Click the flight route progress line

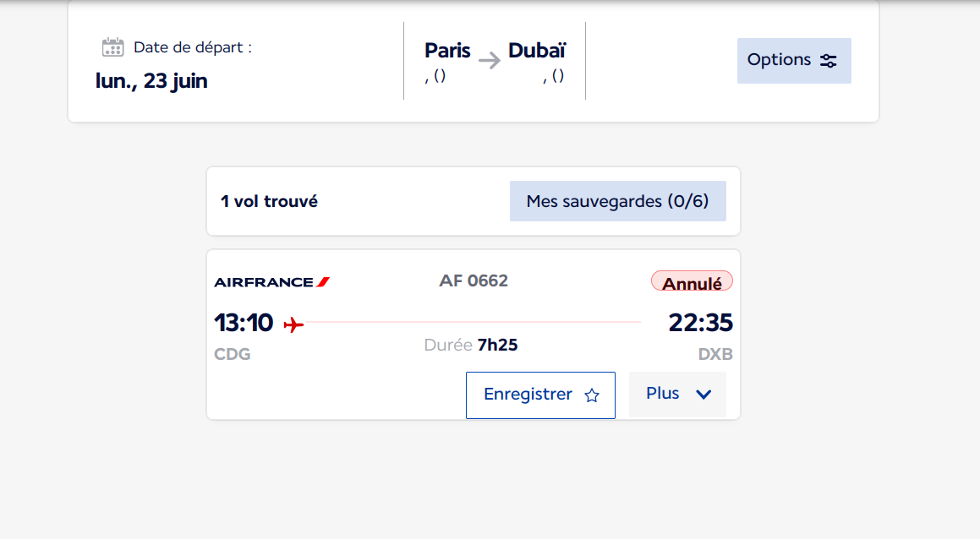[x=472, y=322]
